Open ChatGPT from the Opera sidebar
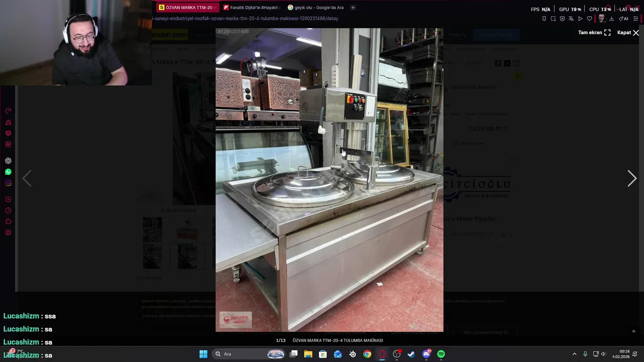The width and height of the screenshot is (644, 362). [x=8, y=161]
